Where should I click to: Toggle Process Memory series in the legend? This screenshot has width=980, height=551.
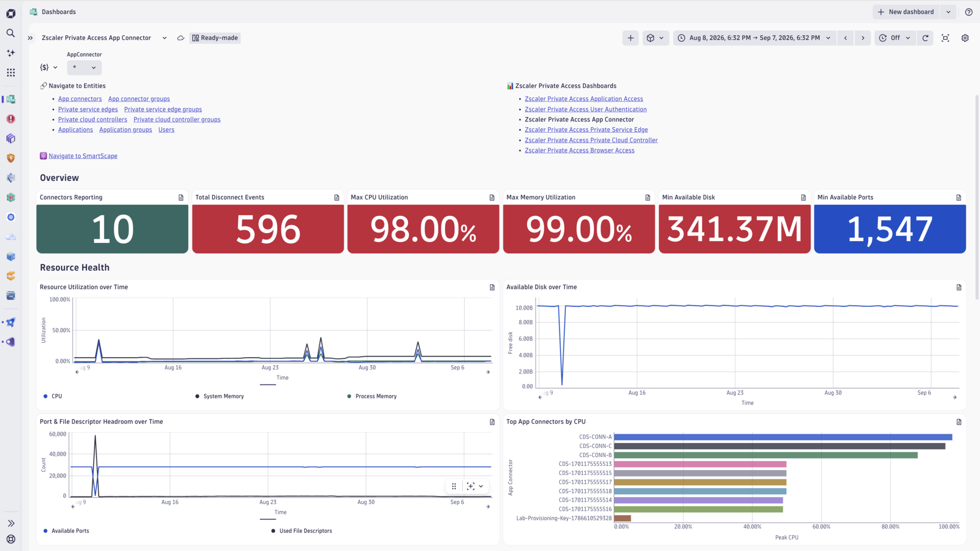click(372, 396)
